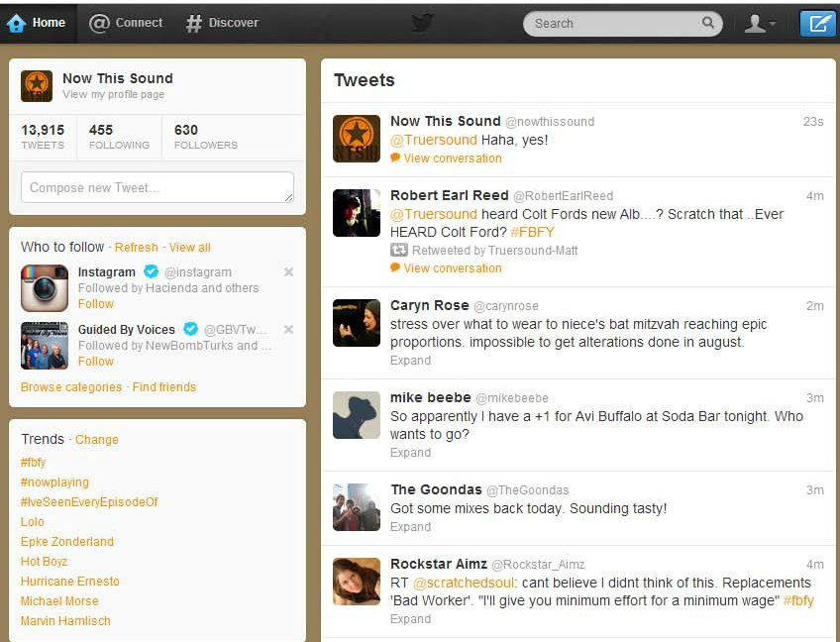
Task: Click the conversation bubble icon on Robert Earl Reed tweet
Action: click(x=395, y=267)
